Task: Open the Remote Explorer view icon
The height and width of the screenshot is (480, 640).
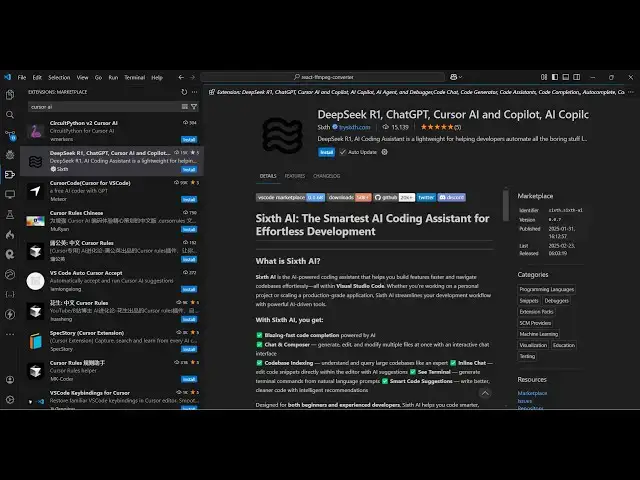Action: click(x=10, y=194)
